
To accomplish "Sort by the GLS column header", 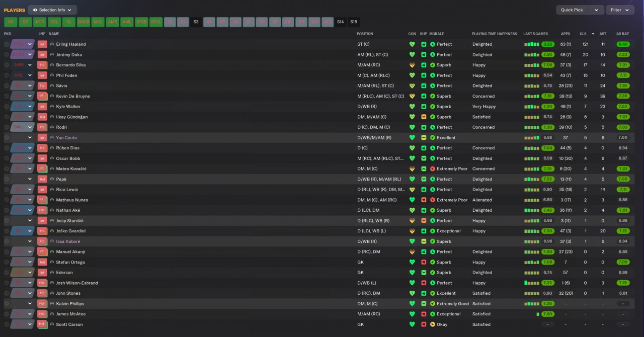I will pyautogui.click(x=583, y=34).
